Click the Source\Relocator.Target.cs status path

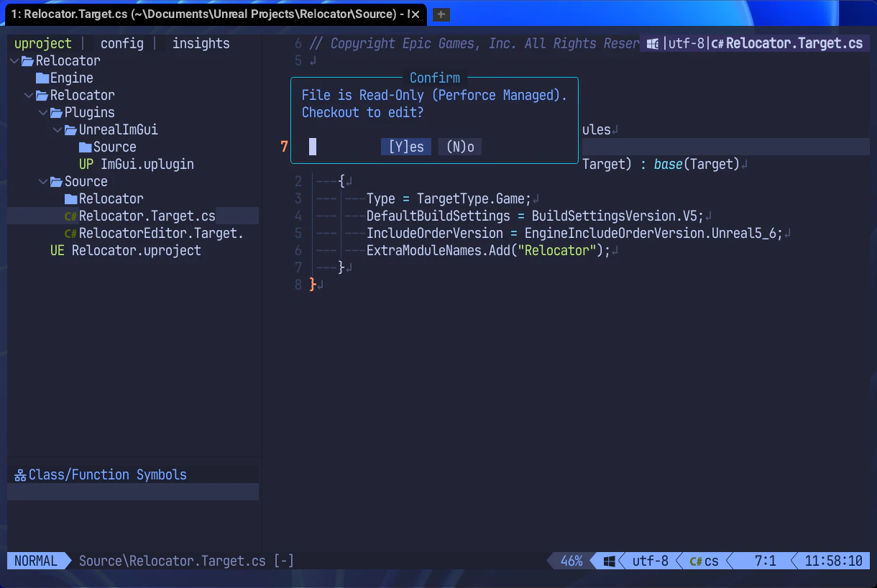(173, 561)
